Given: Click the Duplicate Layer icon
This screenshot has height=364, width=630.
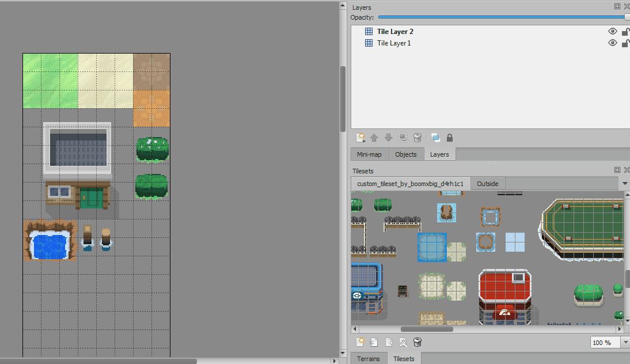Looking at the screenshot, I should 403,138.
